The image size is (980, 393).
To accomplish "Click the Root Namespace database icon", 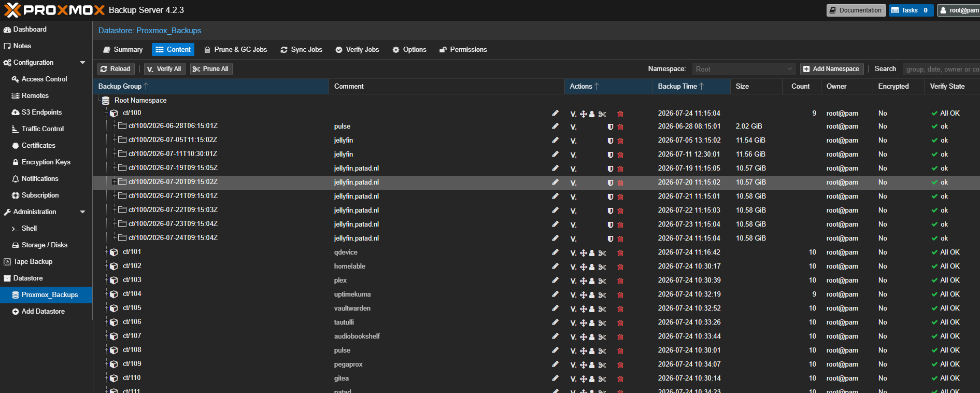I will pyautogui.click(x=106, y=101).
